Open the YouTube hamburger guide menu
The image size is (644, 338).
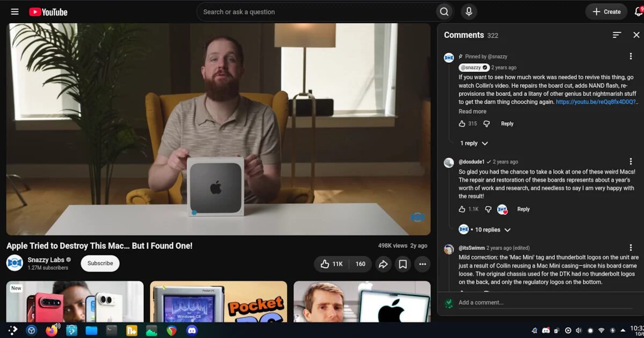pyautogui.click(x=14, y=12)
